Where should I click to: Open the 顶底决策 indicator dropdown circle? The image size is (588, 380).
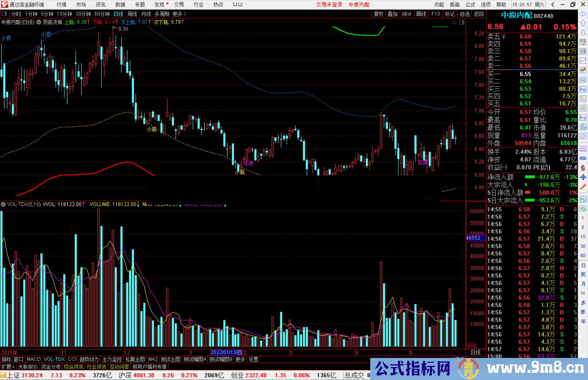coord(39,22)
